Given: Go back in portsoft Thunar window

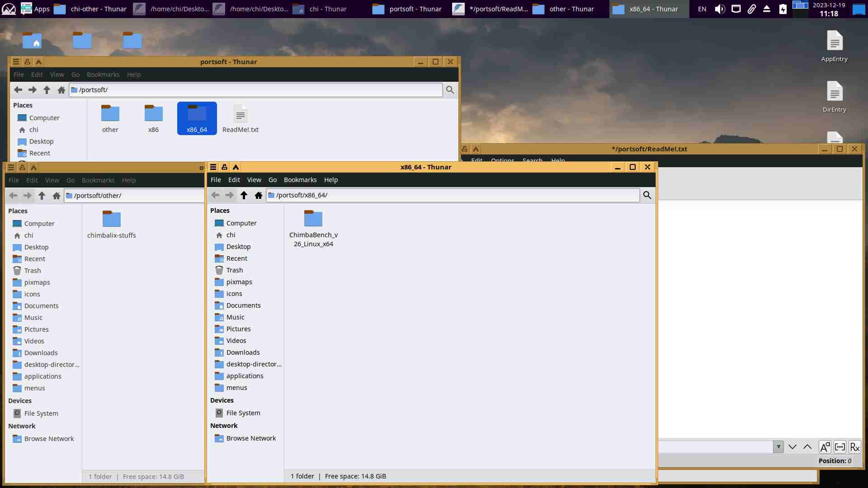Looking at the screenshot, I should pyautogui.click(x=18, y=90).
